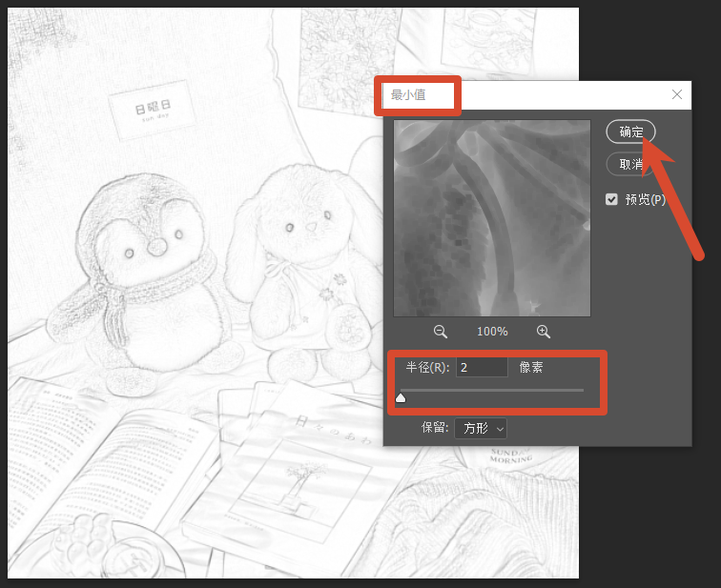Click the penguin plush on the canvas
The width and height of the screenshot is (721, 588).
coord(142,275)
